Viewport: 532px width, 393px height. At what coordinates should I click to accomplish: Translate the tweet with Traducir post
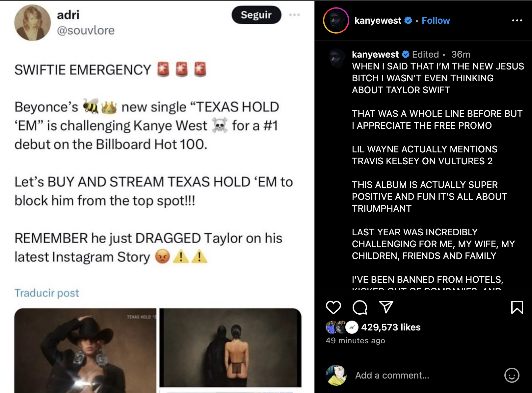(x=47, y=293)
